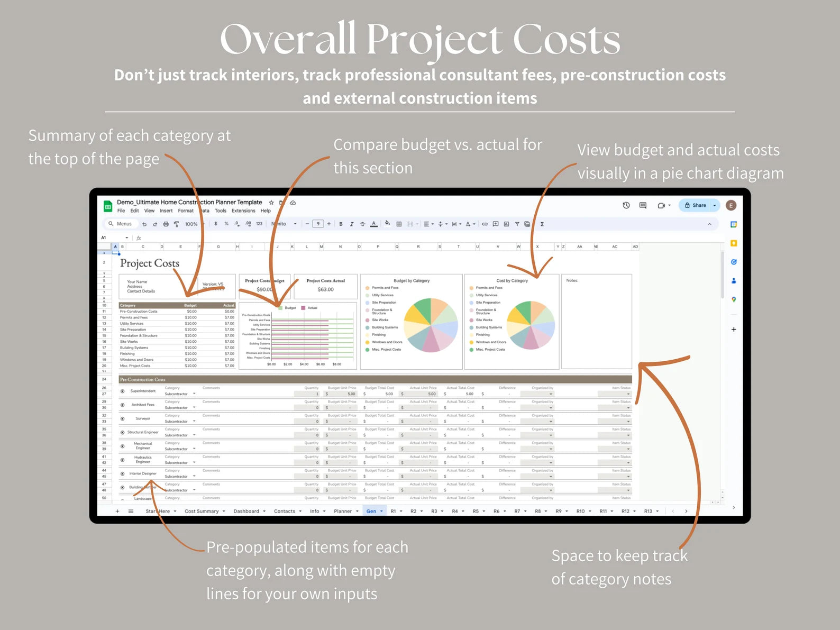
Task: Click the Google Sheets home logo
Action: tap(108, 206)
